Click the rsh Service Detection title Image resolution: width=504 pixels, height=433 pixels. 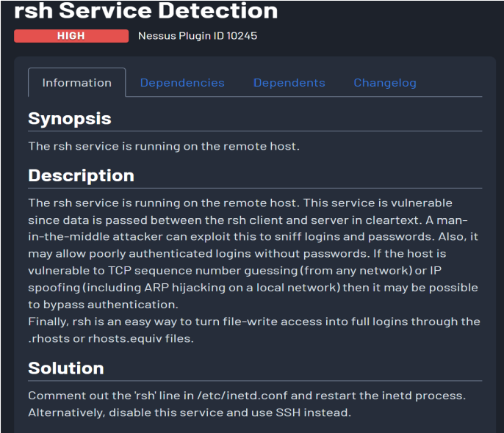146,12
